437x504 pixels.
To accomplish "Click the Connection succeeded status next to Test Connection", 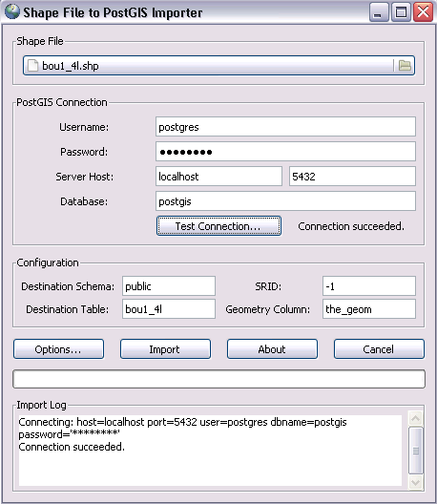I will (x=351, y=226).
